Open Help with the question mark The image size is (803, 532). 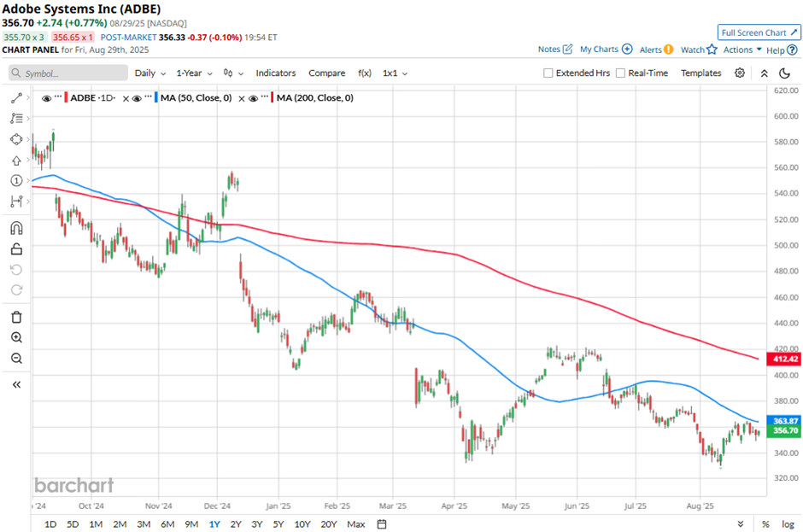coord(792,50)
